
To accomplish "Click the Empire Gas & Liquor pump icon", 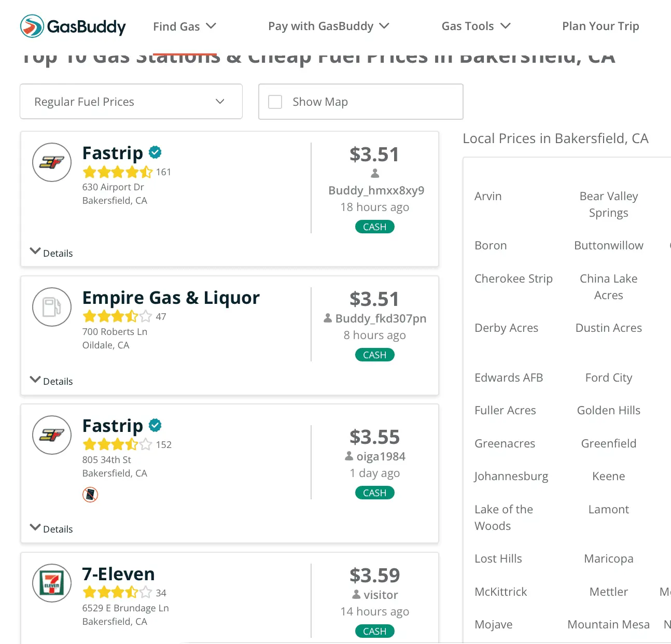I will click(x=52, y=307).
